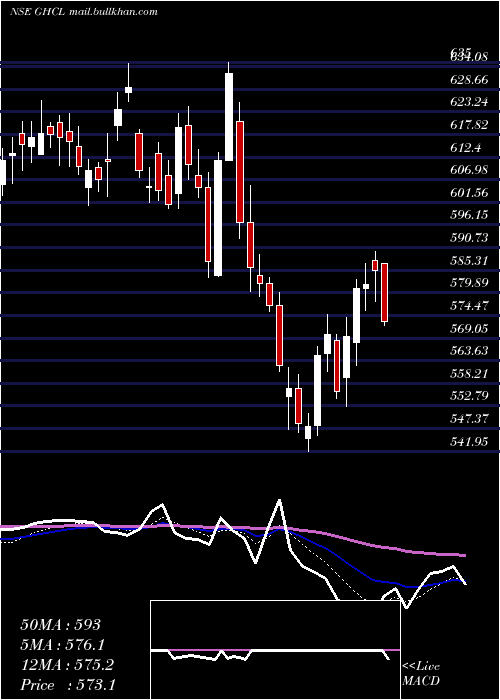Screen dimensions: 500x700
Task: Click the tallest white candlestick near 634 high
Action: pos(229,117)
